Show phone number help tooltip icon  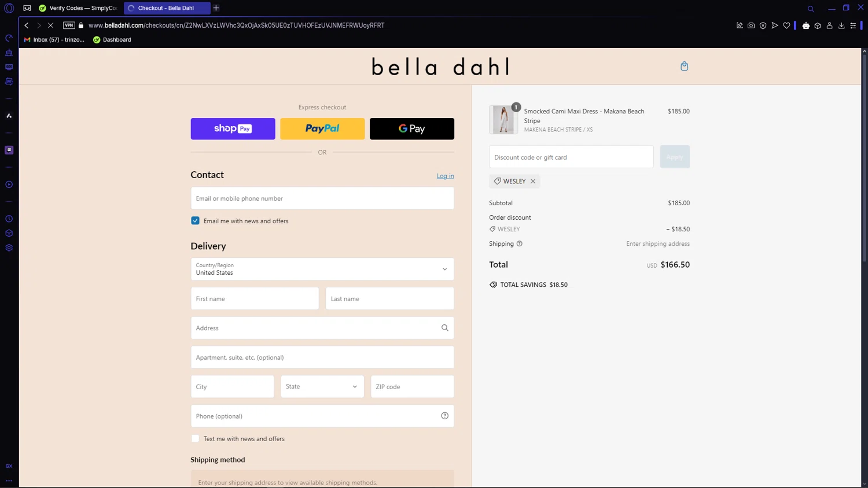coord(445,416)
